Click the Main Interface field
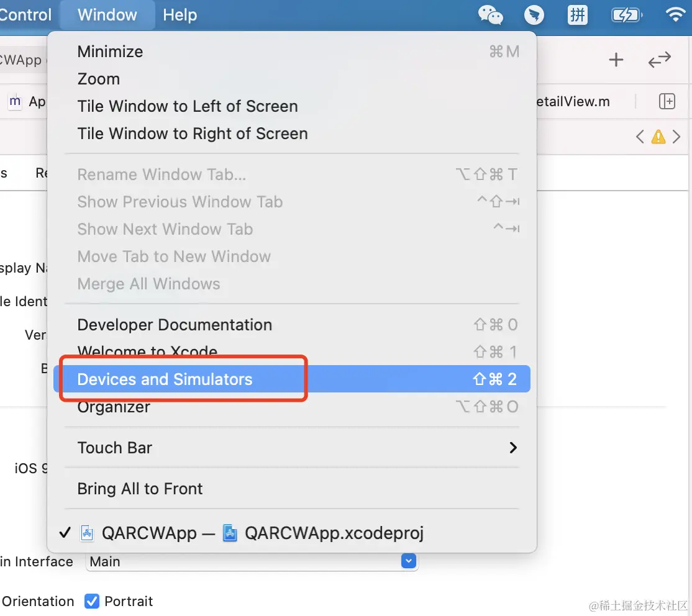 [x=252, y=561]
